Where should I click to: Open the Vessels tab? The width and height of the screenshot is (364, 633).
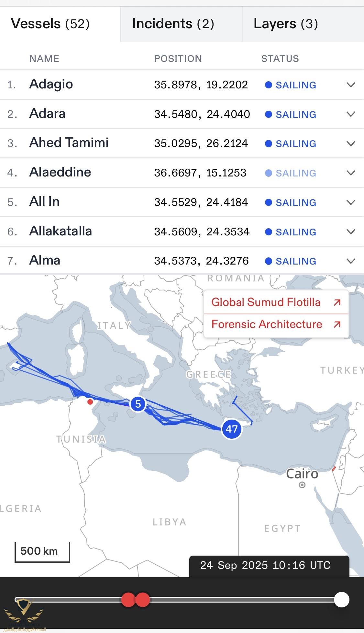pos(50,24)
